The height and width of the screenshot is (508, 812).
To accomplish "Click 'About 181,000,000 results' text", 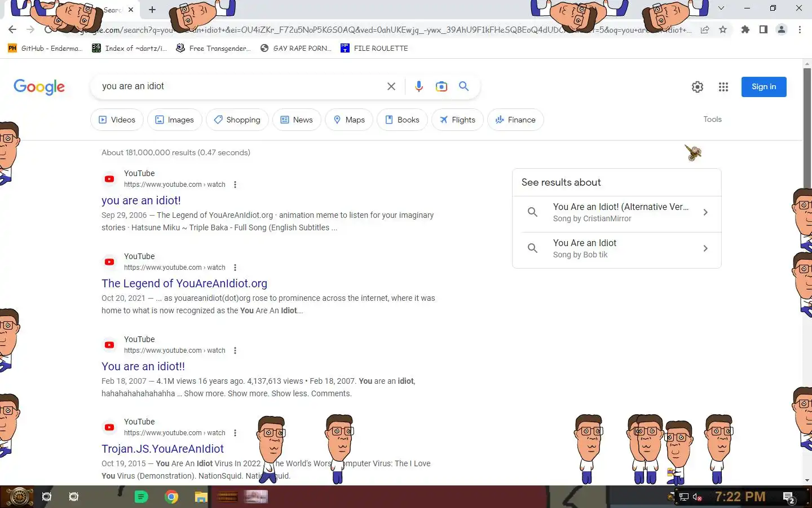I will (149, 152).
